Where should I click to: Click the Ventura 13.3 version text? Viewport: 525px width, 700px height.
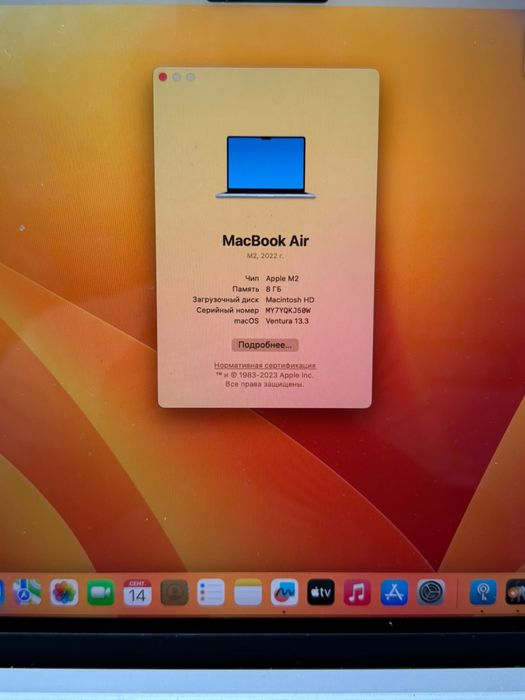coord(287,321)
